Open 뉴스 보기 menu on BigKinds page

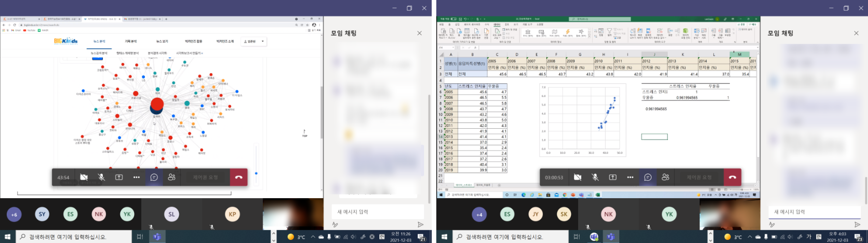point(162,41)
